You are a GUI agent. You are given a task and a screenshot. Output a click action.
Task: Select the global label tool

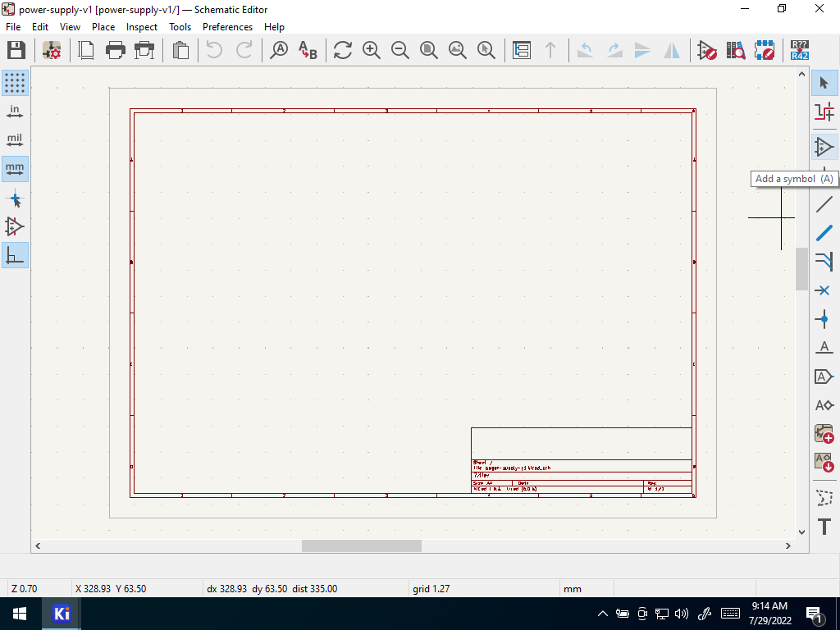(824, 377)
